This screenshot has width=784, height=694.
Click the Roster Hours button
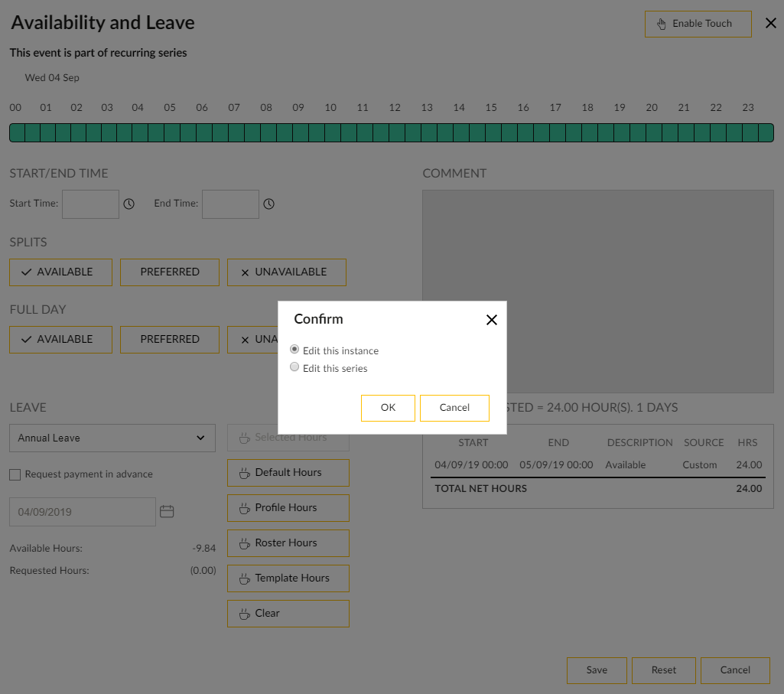point(288,543)
